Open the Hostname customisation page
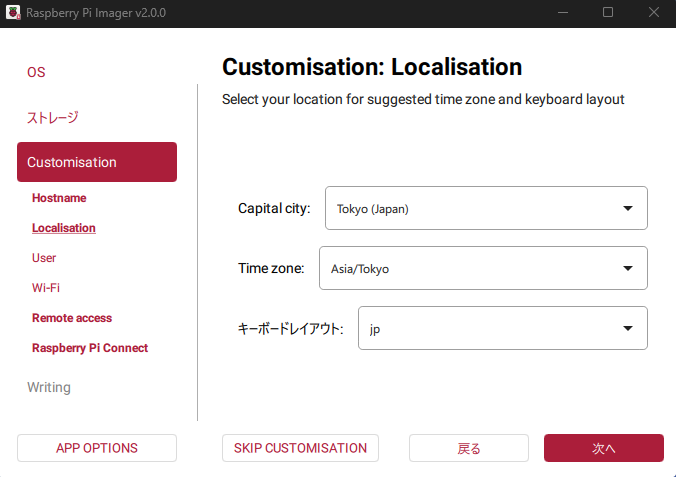This screenshot has width=676, height=477. pyautogui.click(x=59, y=198)
